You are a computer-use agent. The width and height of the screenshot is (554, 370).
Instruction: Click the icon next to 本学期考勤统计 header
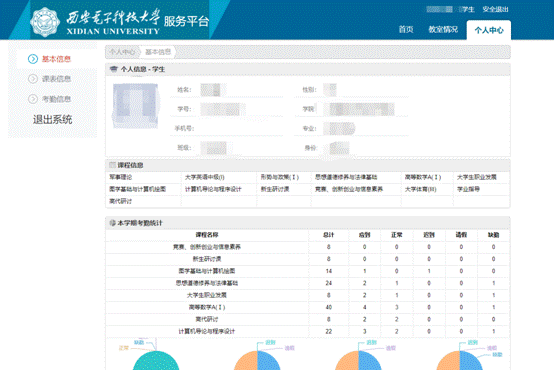113,223
